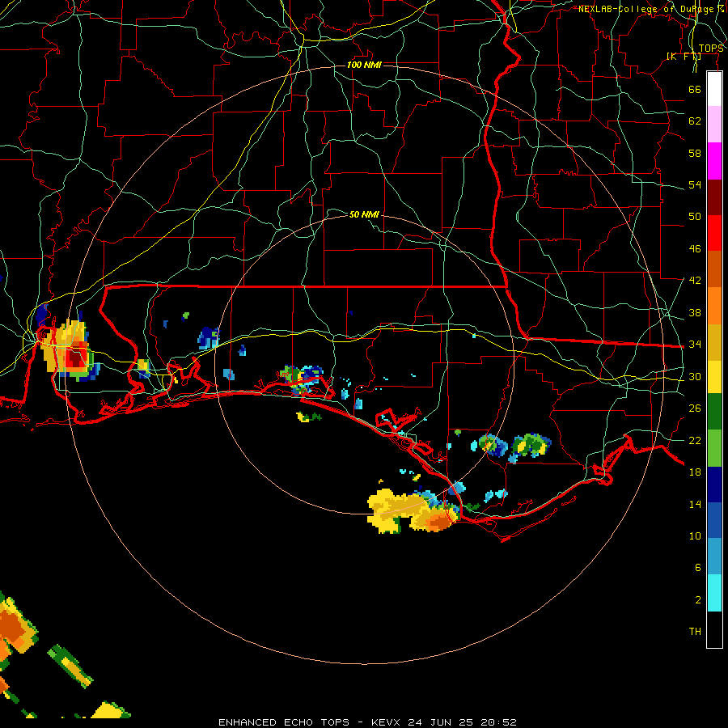The image size is (728, 728).
Task: Click the 34 value on the legend
Action: pos(695,344)
